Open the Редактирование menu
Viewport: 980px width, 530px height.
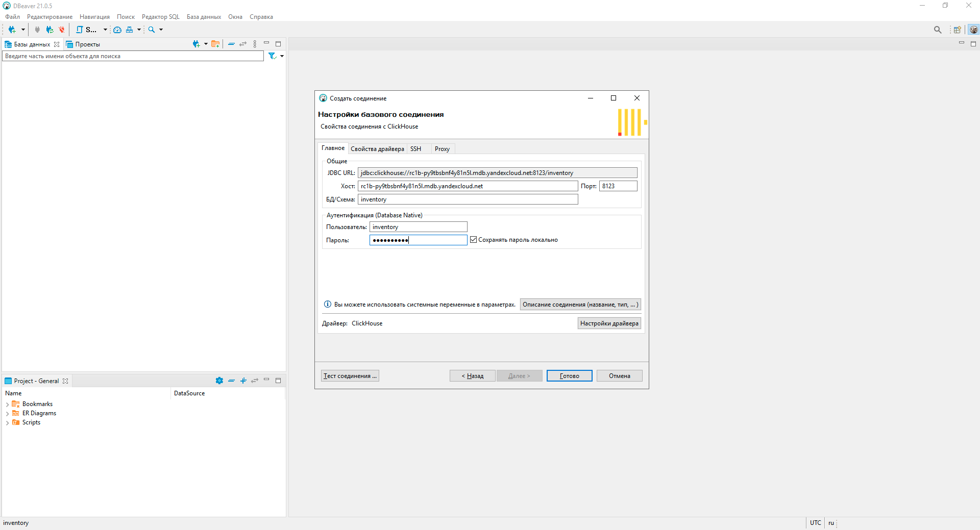[50, 17]
